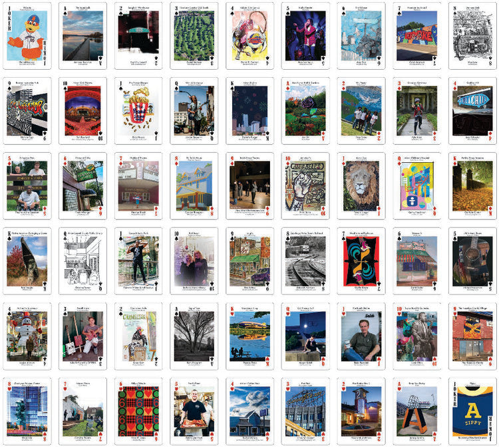Choose the Three of Clubs card
This screenshot has width=499, height=448.
tap(83, 336)
